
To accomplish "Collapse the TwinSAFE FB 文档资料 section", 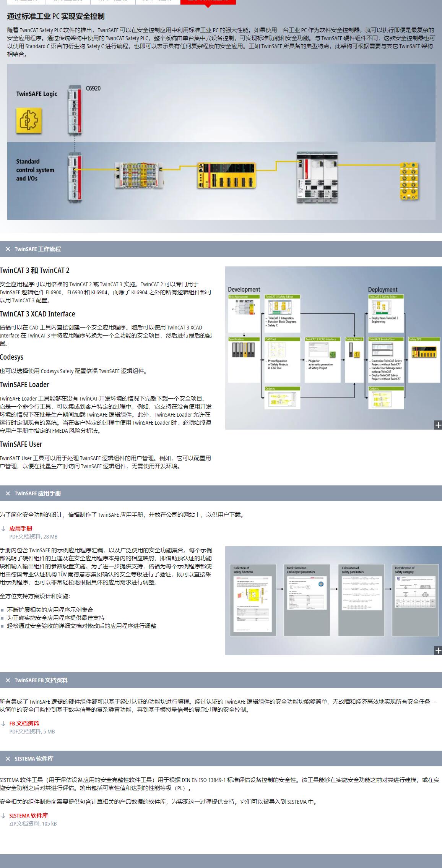I will click(41, 680).
